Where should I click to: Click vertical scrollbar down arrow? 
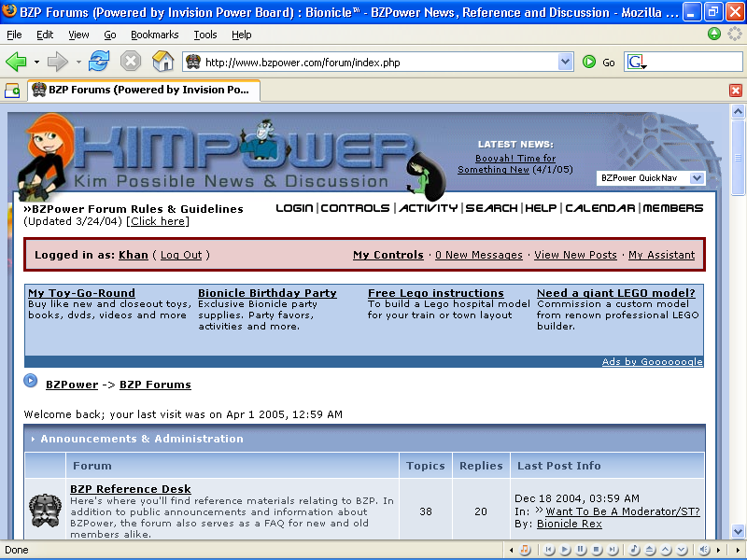pos(738,531)
